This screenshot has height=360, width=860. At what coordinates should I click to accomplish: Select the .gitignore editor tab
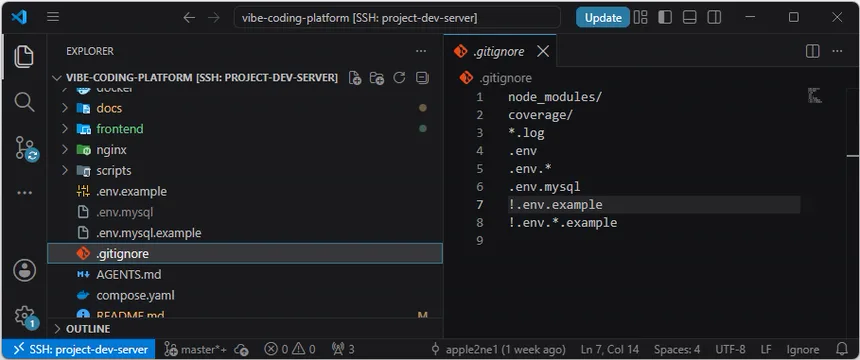(500, 51)
